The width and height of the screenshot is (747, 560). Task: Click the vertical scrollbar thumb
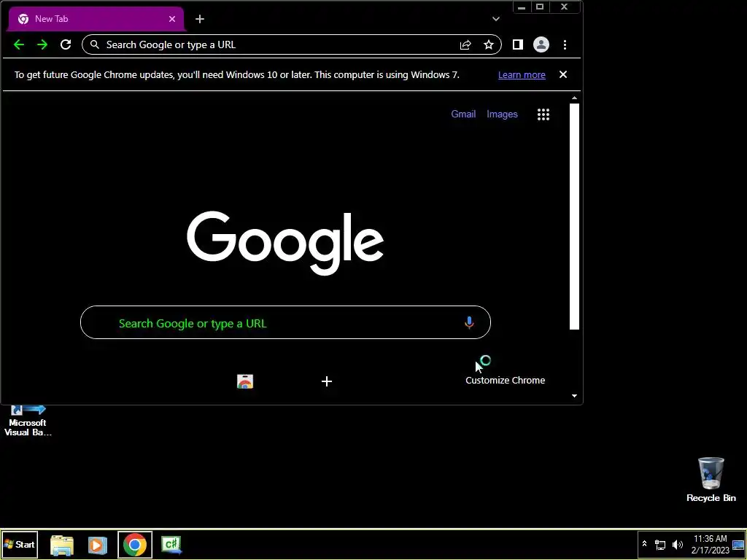tap(574, 216)
